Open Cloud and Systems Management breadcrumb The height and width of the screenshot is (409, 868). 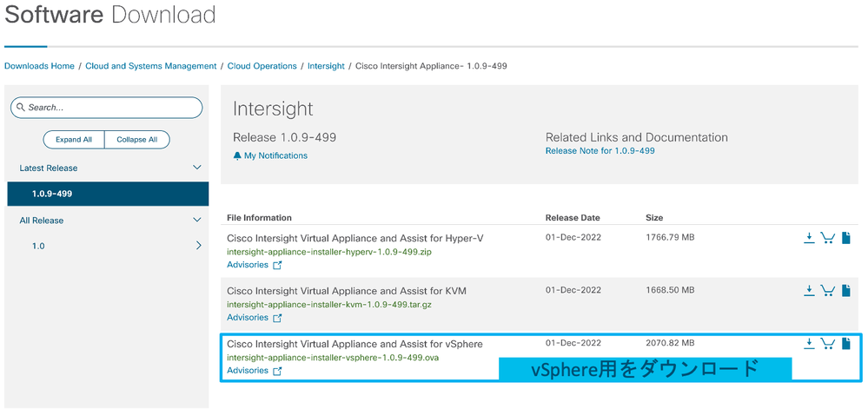(150, 66)
